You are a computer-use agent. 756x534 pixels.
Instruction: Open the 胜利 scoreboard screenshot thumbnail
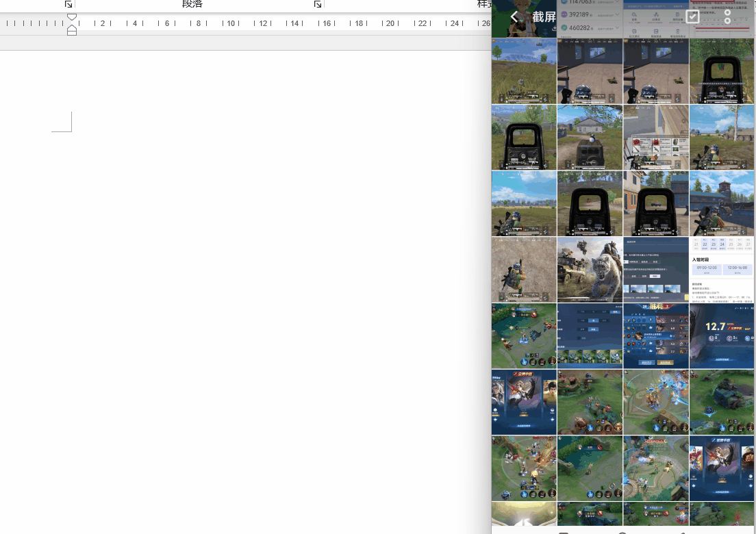(x=656, y=336)
